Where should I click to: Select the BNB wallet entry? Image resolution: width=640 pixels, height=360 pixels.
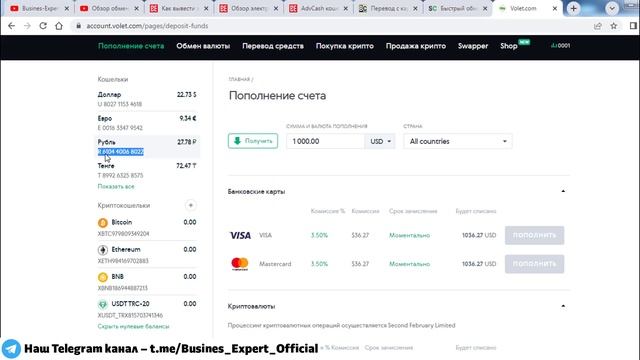(x=147, y=282)
